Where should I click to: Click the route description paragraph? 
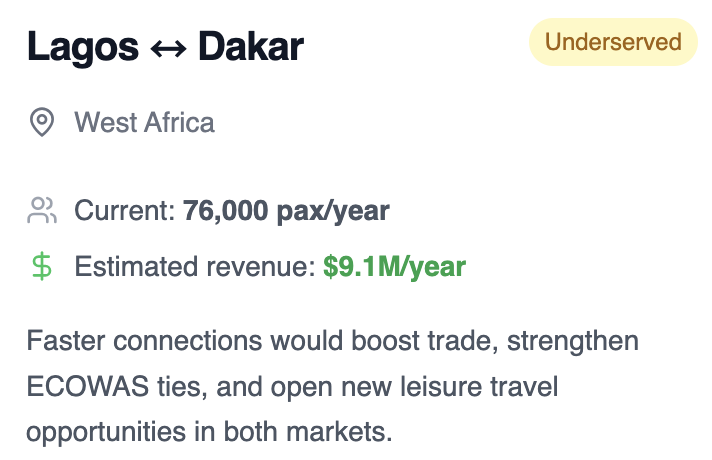pyautogui.click(x=332, y=386)
